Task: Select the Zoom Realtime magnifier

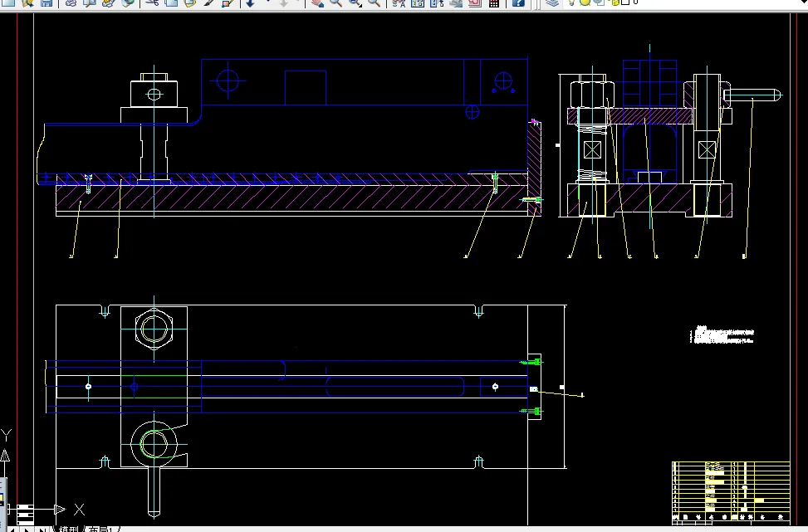Action: coord(336,2)
